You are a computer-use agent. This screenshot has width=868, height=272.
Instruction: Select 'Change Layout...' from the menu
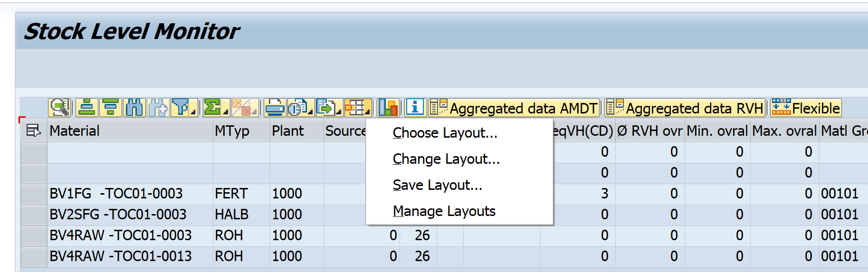coord(446,159)
